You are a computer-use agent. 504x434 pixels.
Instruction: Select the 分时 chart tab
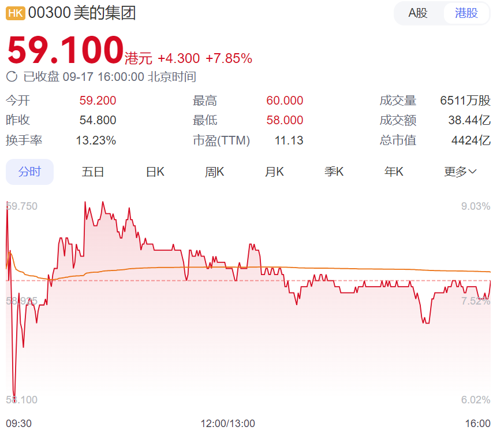29,172
